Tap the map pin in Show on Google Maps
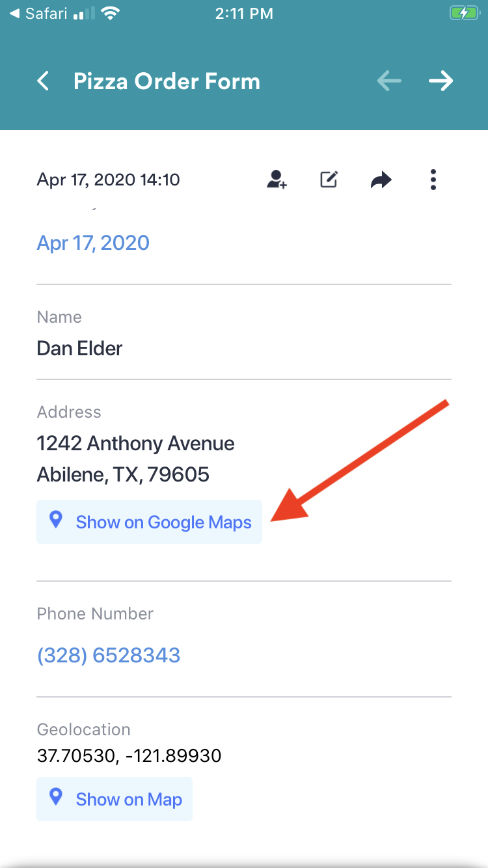 (x=57, y=520)
